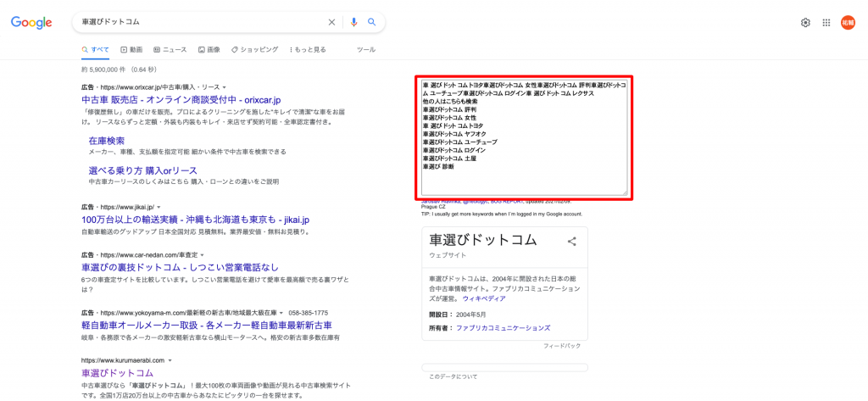Click the 車選びドットコム 土屋 line in the textarea
The width and height of the screenshot is (868, 401).
click(449, 159)
